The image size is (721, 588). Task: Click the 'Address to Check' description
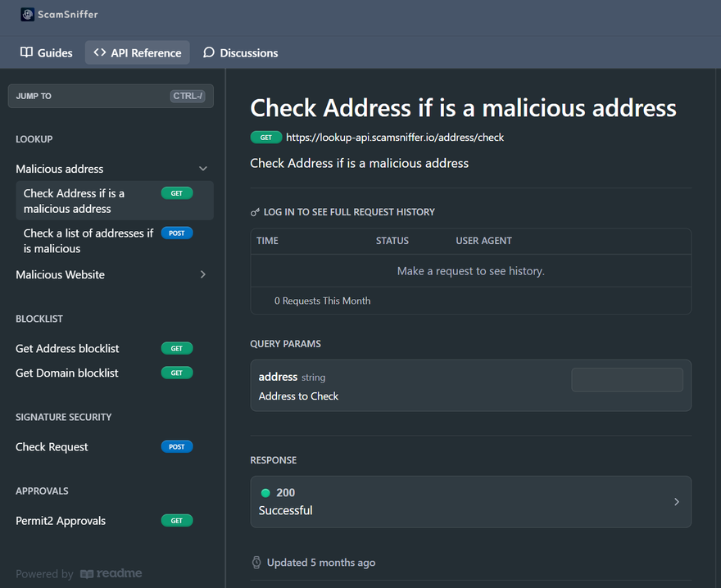298,396
